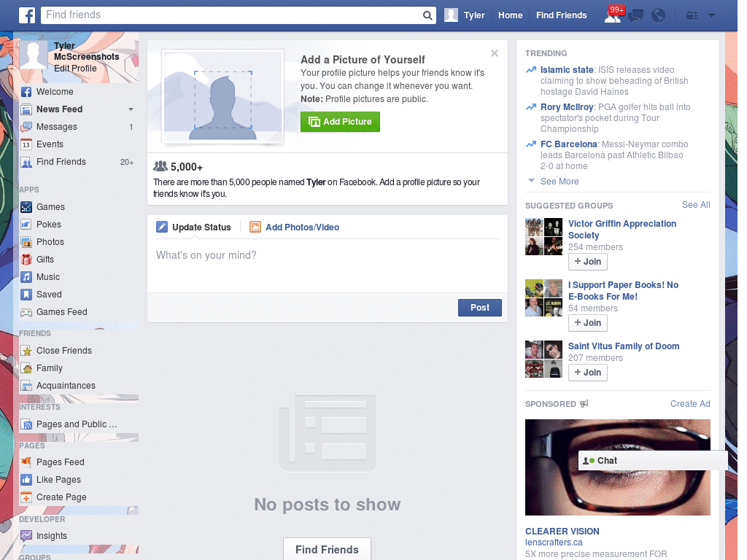
Task: Click Tyler McScreenshots profile avatar in sidebar
Action: 34,55
